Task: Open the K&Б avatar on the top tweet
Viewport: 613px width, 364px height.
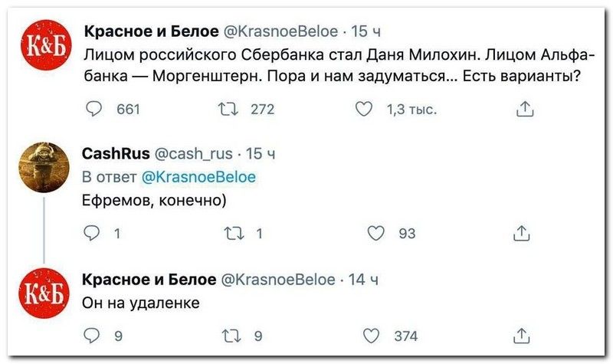Action: (44, 45)
